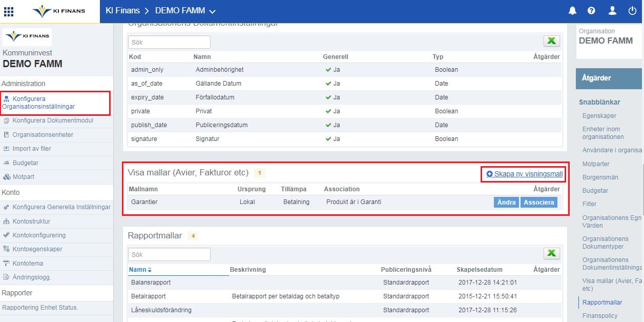Click the Import av filer icon
Viewport: 644px width, 322px height.
pos(7,149)
